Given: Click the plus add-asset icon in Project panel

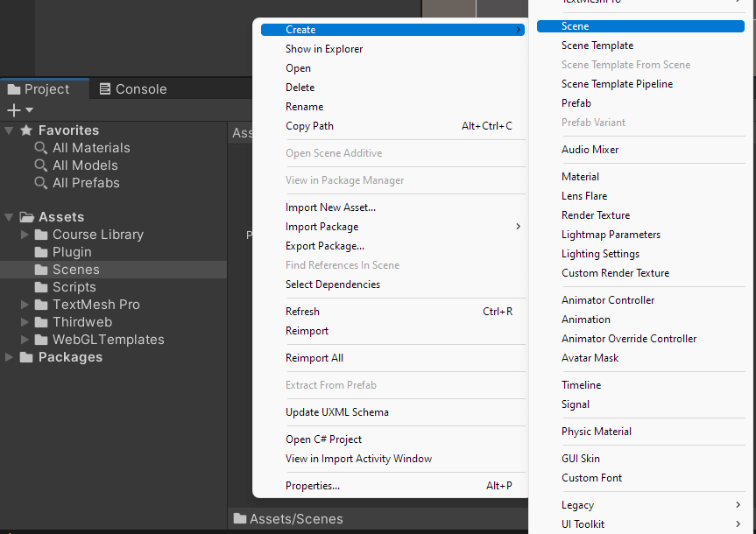Looking at the screenshot, I should pos(14,110).
